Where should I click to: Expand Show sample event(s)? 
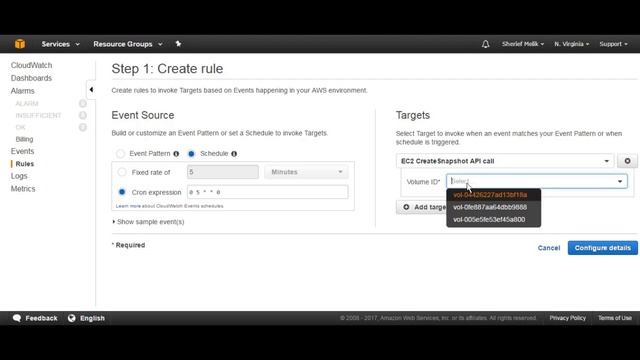148,222
